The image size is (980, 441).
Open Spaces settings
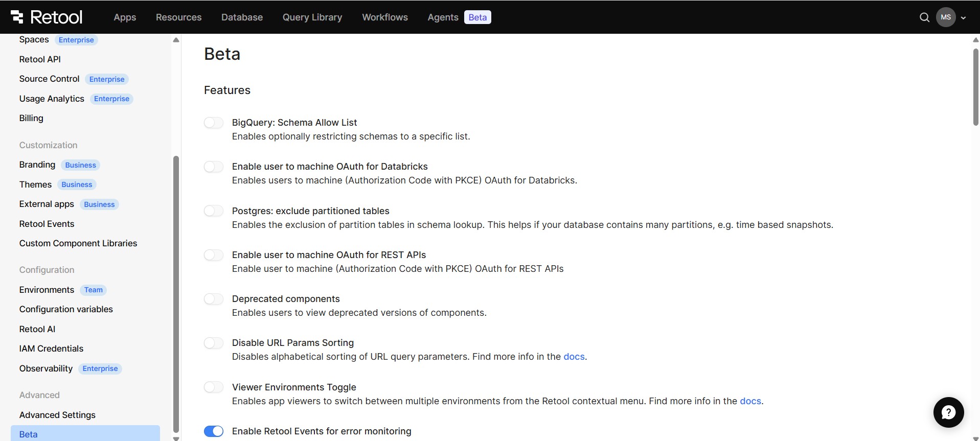click(34, 39)
